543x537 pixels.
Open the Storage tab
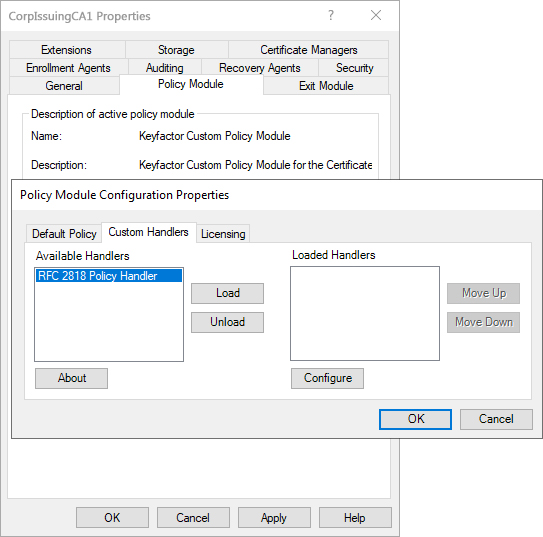[x=176, y=50]
